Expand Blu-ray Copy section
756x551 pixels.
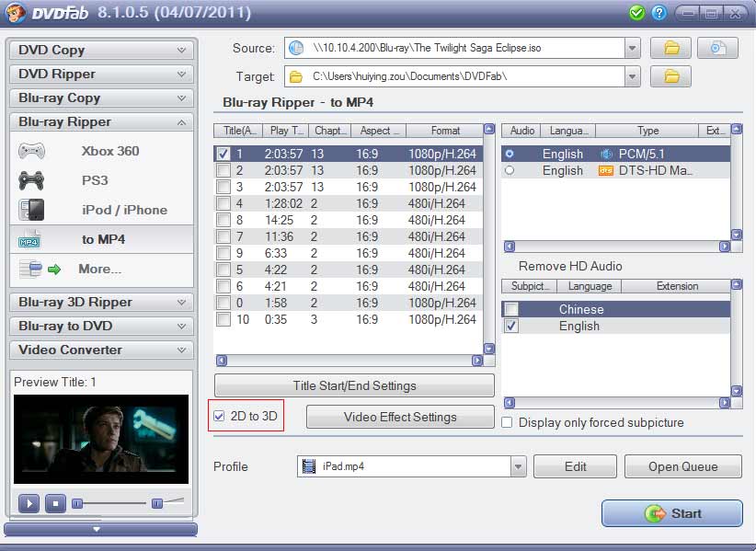coord(101,98)
